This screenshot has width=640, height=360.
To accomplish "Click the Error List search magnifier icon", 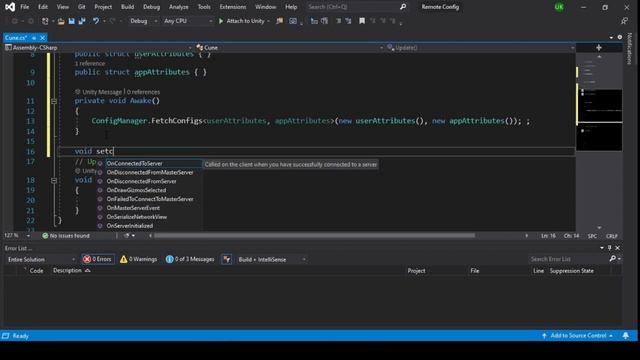I will [x=613, y=259].
